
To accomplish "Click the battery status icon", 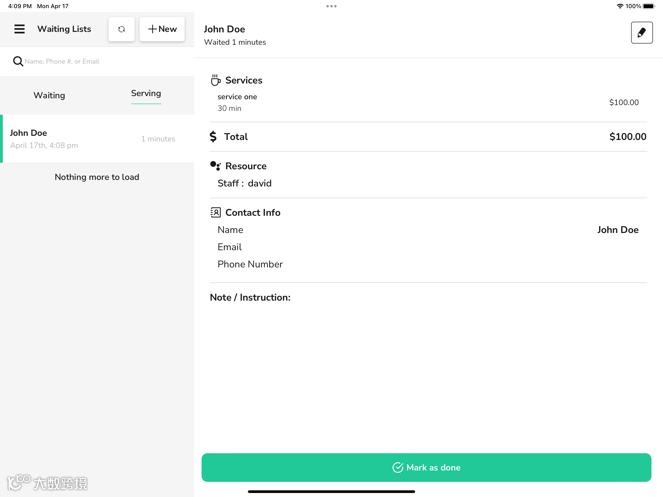I will click(649, 6).
